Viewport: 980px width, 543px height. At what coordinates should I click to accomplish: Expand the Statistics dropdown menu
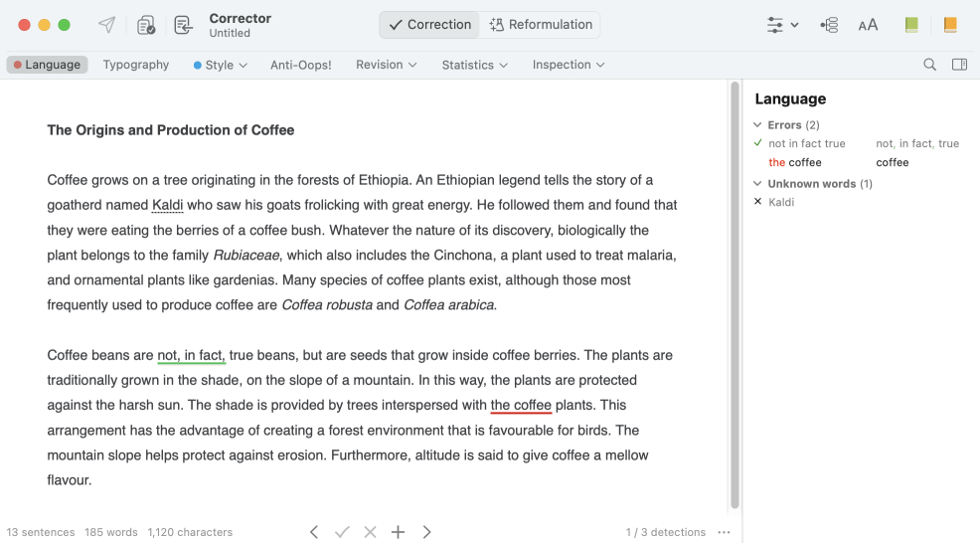coord(474,65)
